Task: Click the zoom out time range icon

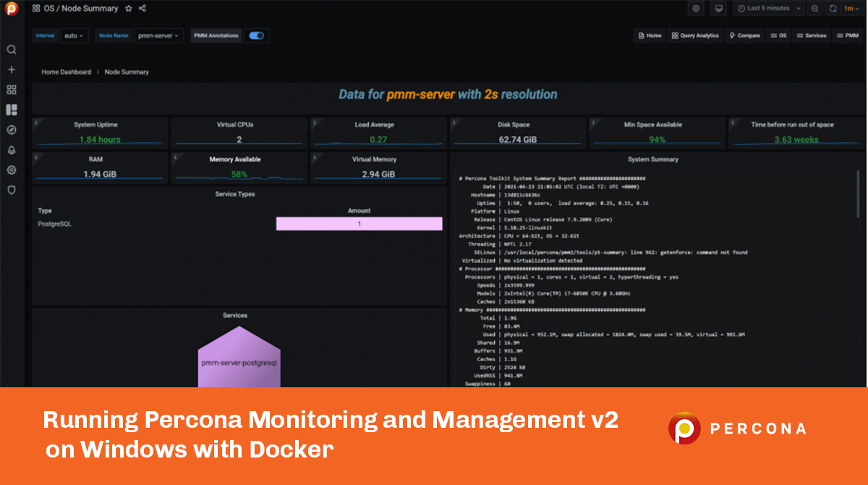Action: [x=815, y=9]
